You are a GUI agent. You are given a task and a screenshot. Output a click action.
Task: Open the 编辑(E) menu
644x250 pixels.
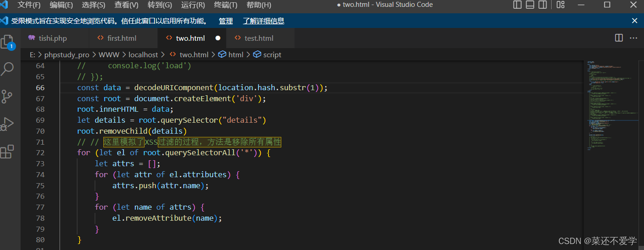61,5
